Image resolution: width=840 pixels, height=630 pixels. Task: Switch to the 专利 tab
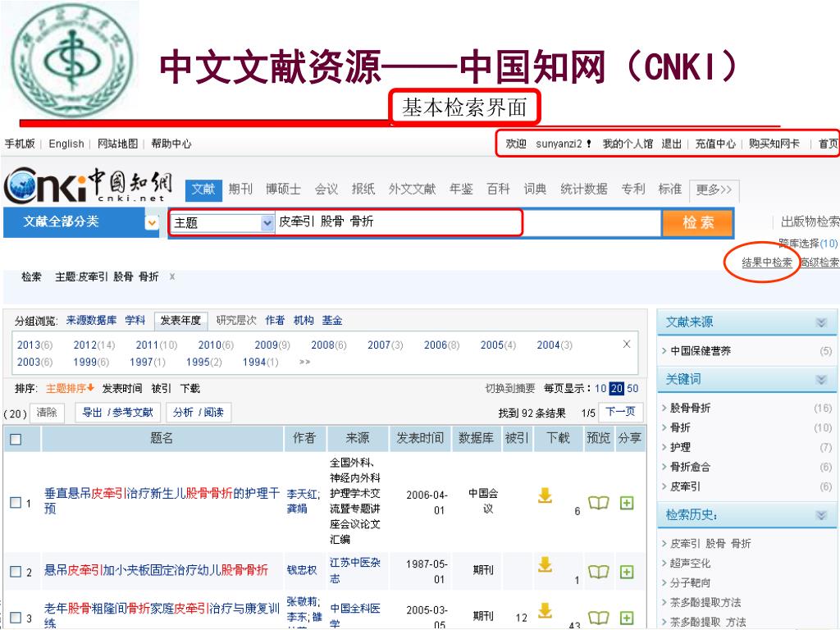point(632,189)
